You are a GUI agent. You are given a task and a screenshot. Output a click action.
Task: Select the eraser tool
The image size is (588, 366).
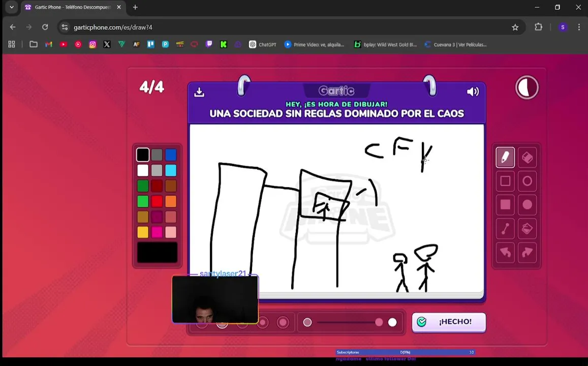click(x=527, y=157)
